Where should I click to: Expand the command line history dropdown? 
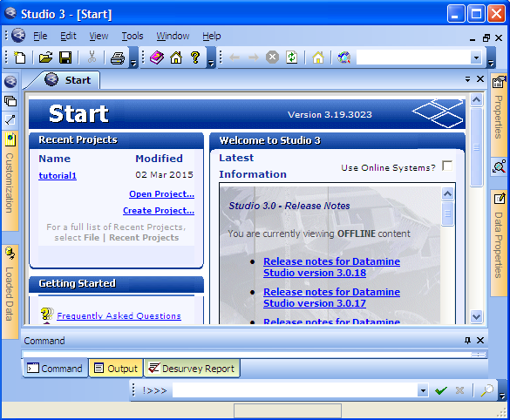click(423, 390)
